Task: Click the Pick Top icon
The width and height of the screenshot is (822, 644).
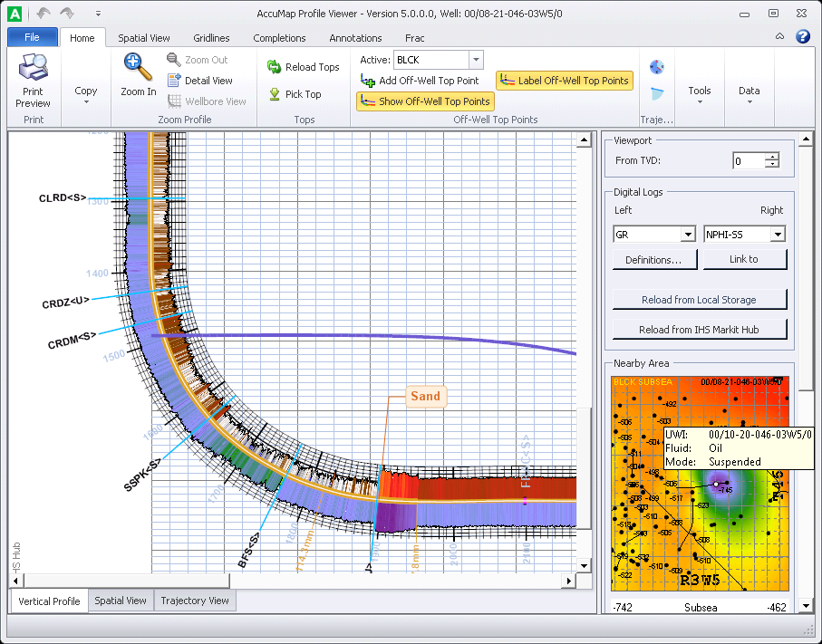Action: [x=274, y=94]
